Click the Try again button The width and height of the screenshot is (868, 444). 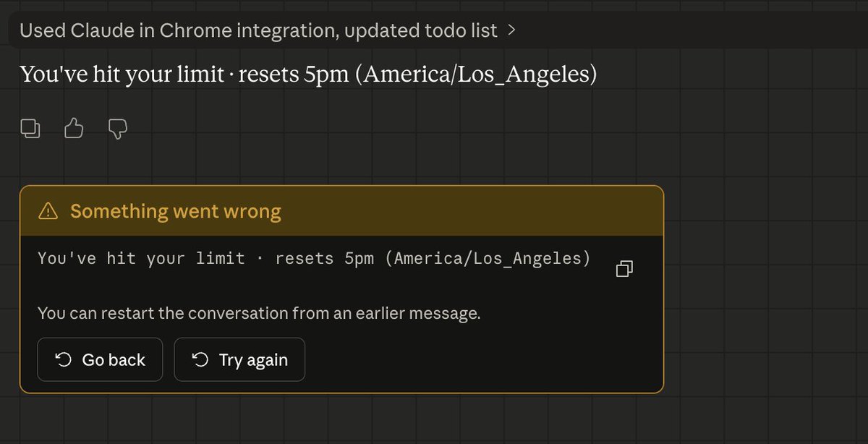coord(239,359)
